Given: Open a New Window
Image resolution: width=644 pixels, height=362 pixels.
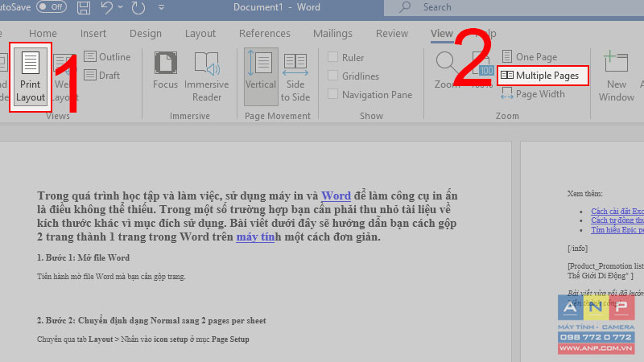Looking at the screenshot, I should pos(617,76).
